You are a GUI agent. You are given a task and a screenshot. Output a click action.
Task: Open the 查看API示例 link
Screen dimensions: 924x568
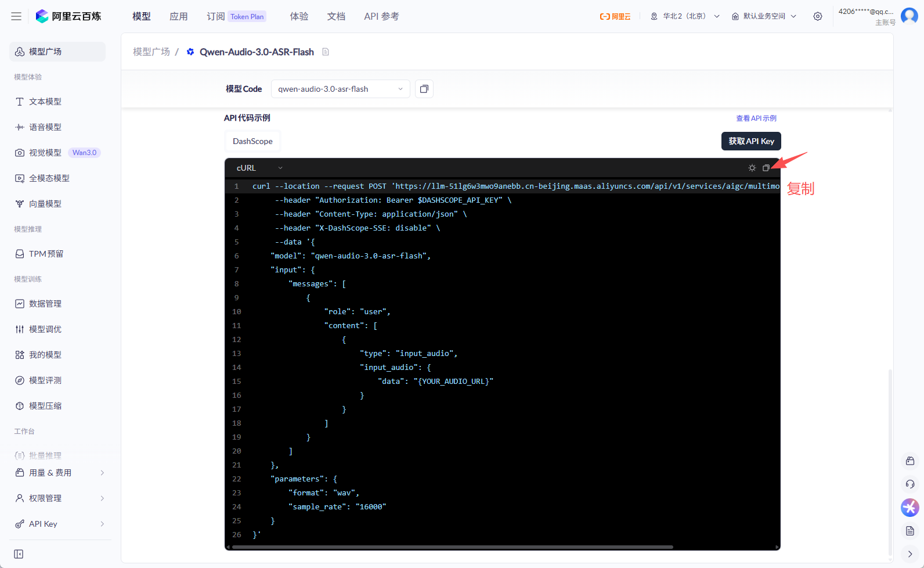pyautogui.click(x=756, y=118)
